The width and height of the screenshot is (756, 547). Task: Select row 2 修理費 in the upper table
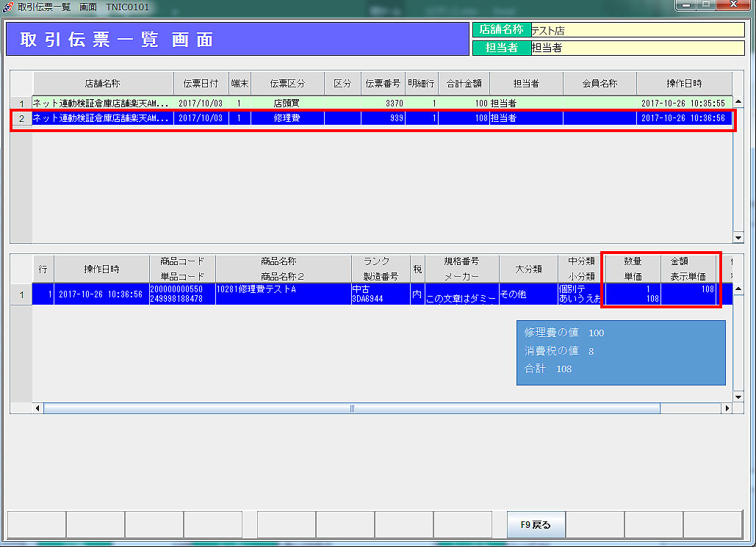tap(287, 118)
